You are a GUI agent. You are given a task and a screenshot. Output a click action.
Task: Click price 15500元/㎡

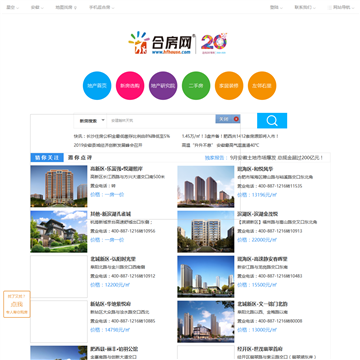(x=257, y=285)
